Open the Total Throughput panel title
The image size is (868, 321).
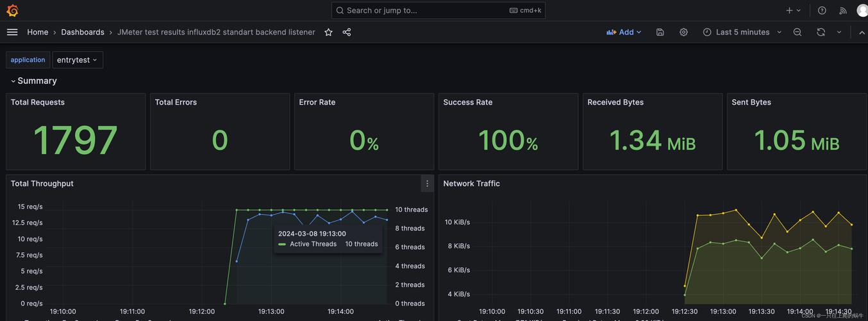[x=42, y=184]
